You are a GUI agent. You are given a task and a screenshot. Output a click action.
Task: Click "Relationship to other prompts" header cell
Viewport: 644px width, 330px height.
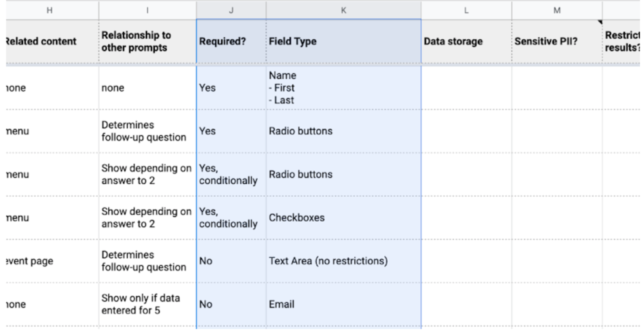click(148, 41)
